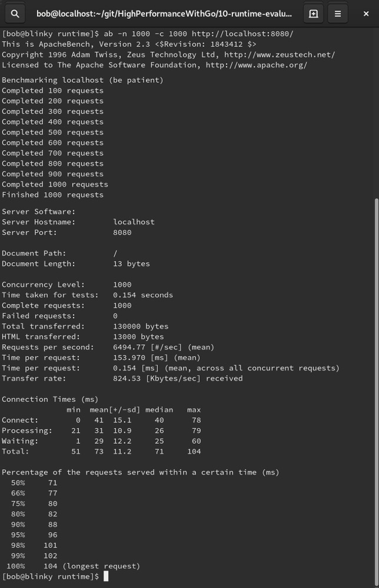Click the Failed requests label
The image size is (379, 588).
click(x=38, y=316)
